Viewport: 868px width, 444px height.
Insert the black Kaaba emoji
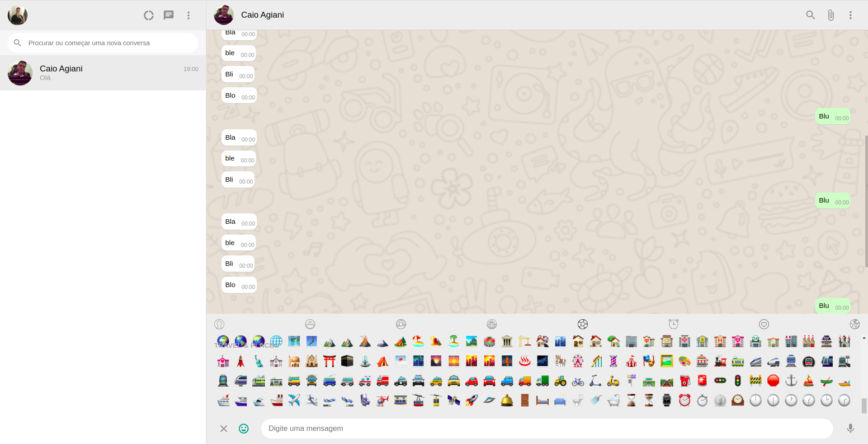tap(347, 361)
